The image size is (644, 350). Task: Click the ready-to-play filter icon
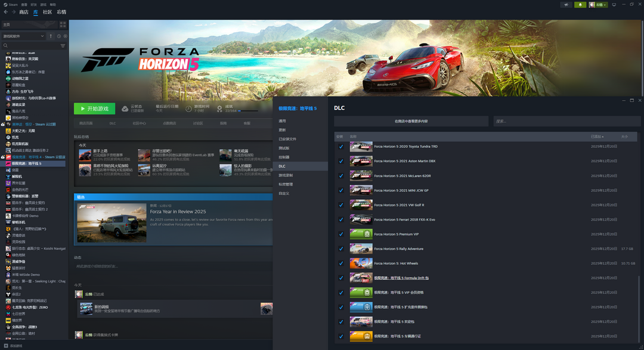point(64,36)
